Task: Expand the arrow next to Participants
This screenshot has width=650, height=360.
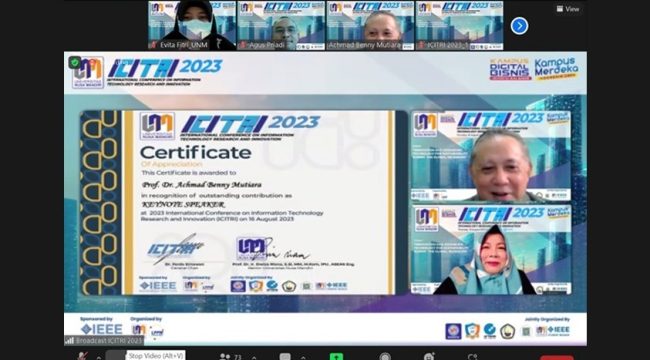Action: [x=254, y=357]
